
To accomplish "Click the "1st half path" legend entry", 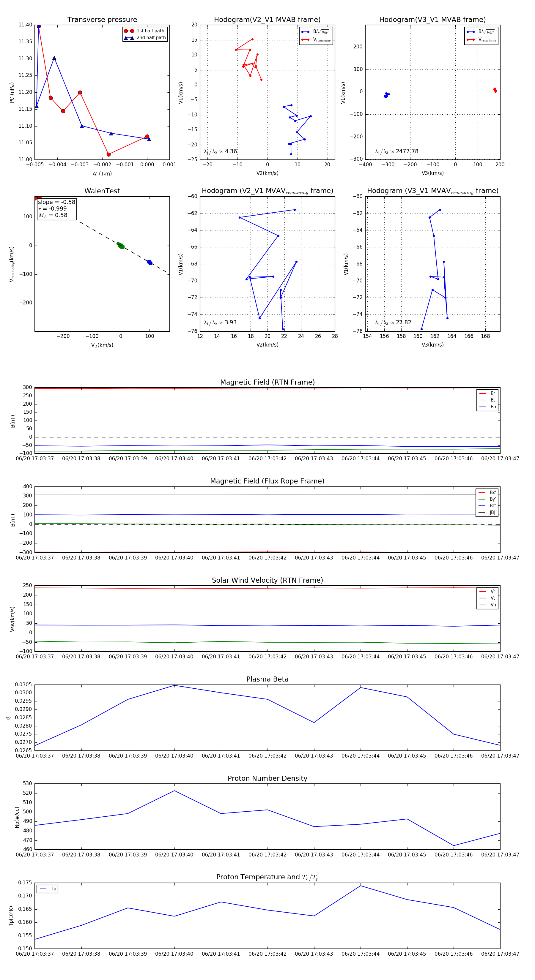I will tap(145, 31).
